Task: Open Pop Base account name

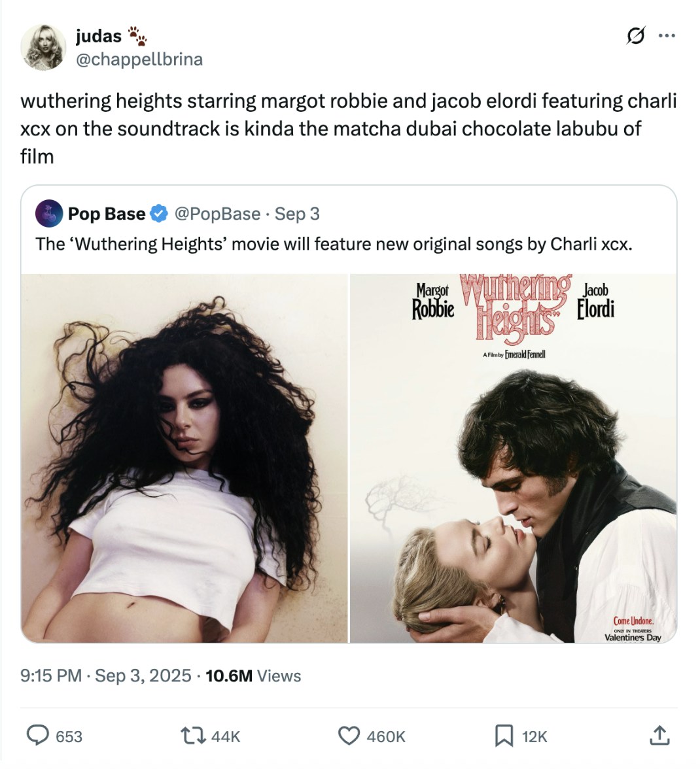Action: tap(107, 214)
